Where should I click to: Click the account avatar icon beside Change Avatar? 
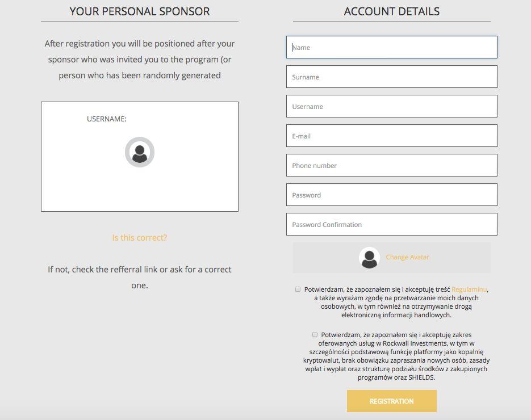click(369, 258)
